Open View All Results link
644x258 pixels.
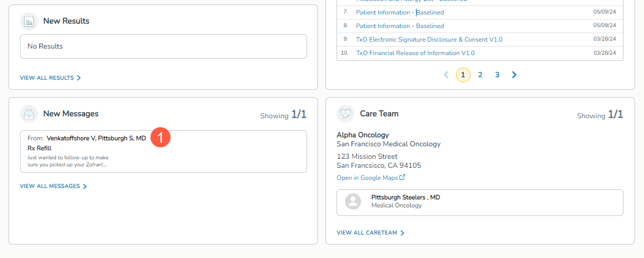(x=50, y=78)
